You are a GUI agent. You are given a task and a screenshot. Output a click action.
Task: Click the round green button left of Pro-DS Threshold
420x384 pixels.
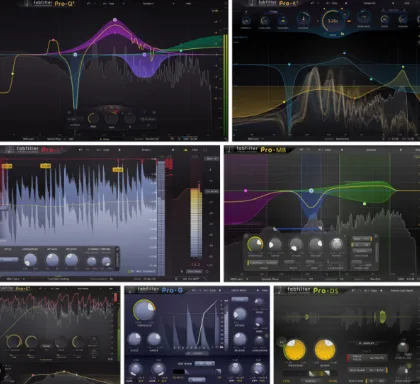click(x=281, y=342)
